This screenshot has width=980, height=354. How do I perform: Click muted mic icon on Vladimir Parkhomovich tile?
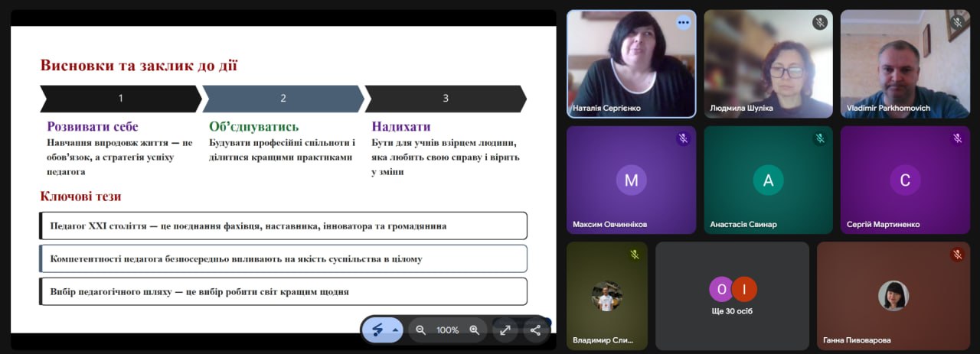pos(957,22)
